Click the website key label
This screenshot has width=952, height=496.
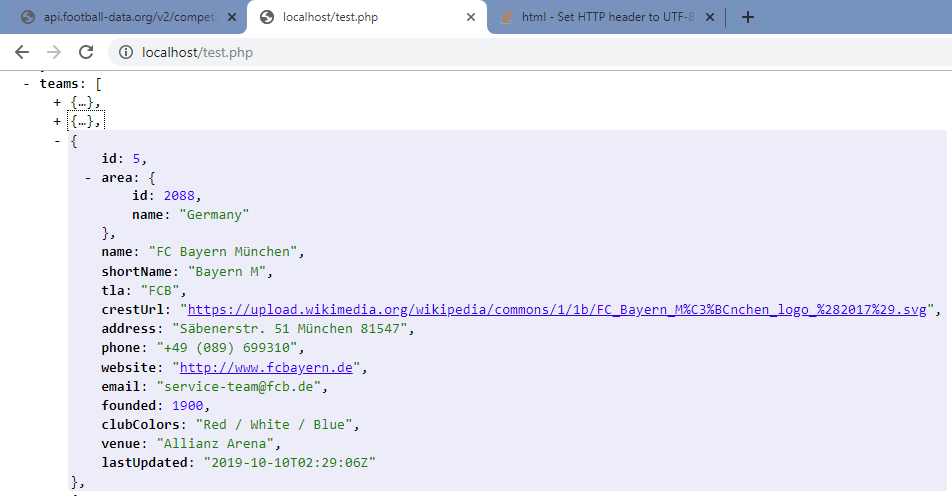pyautogui.click(x=129, y=367)
